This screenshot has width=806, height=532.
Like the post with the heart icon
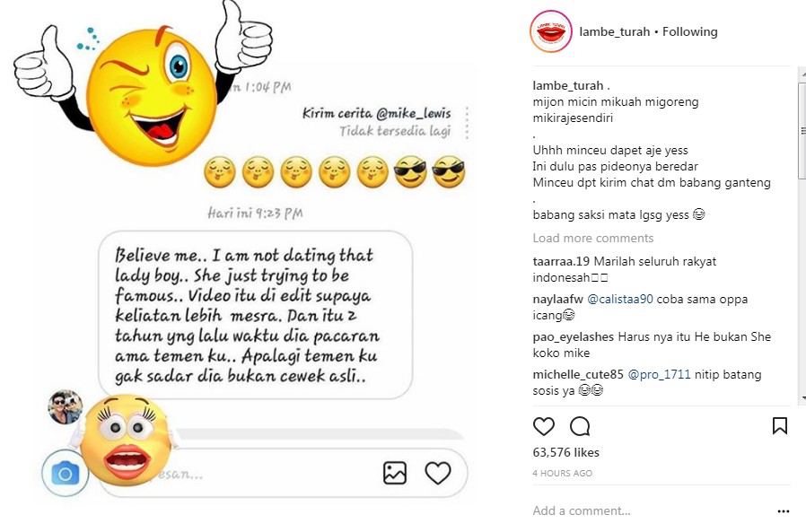(543, 428)
